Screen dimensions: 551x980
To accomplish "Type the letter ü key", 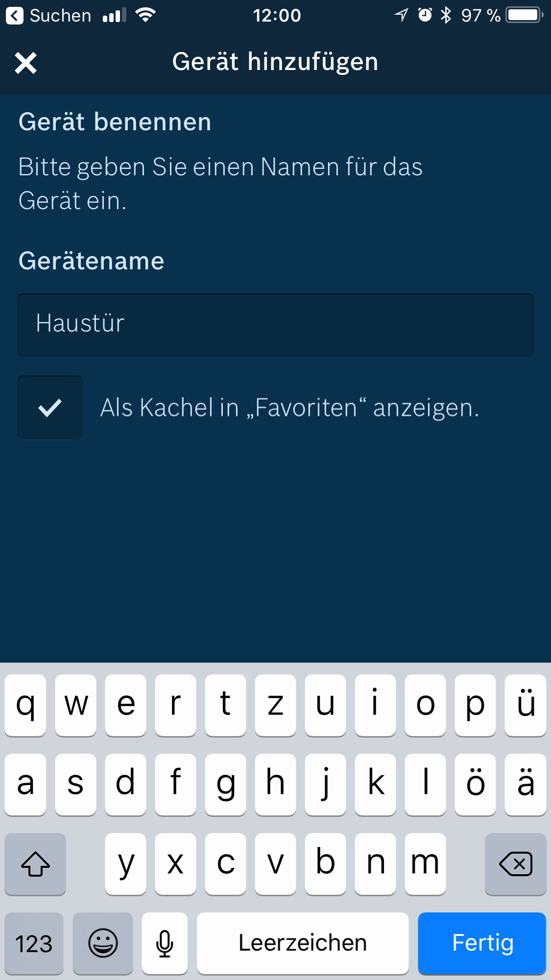I will click(x=526, y=705).
